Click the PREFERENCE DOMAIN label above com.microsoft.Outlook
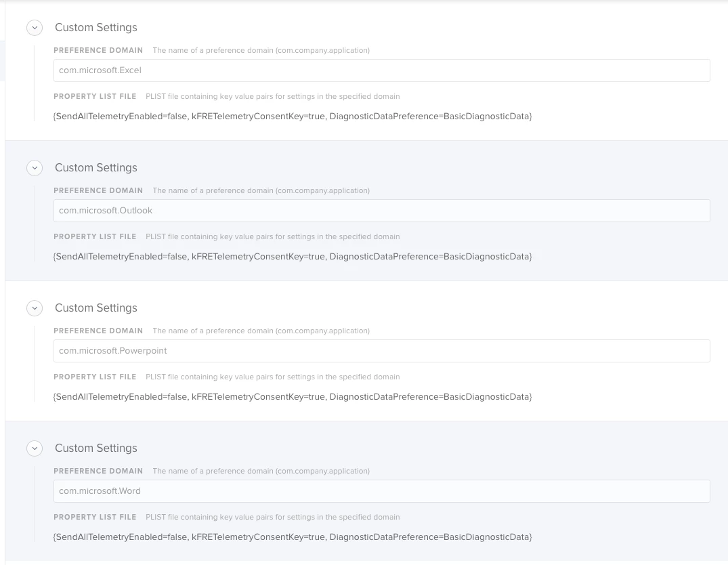 click(98, 190)
